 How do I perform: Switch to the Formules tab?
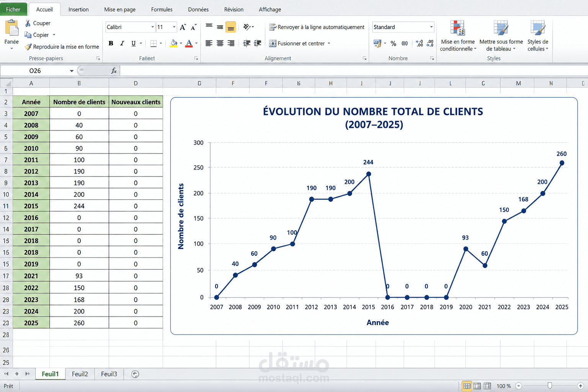162,10
